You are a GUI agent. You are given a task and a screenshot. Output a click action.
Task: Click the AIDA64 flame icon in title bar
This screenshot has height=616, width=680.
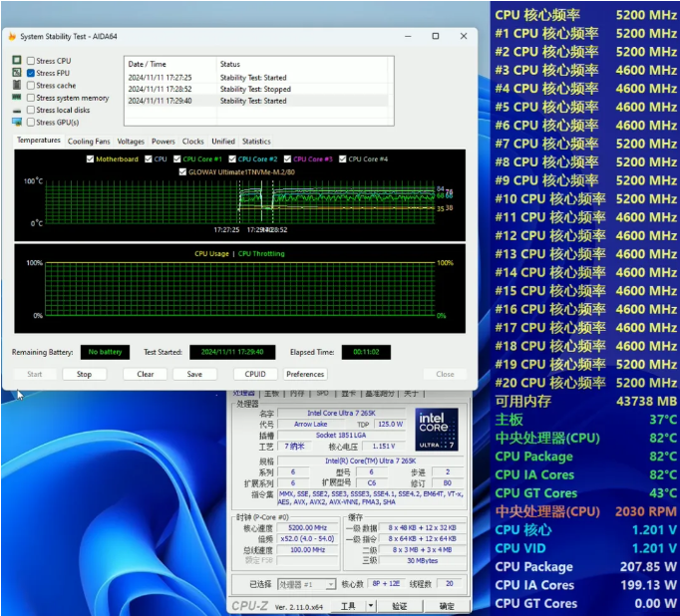(12, 37)
